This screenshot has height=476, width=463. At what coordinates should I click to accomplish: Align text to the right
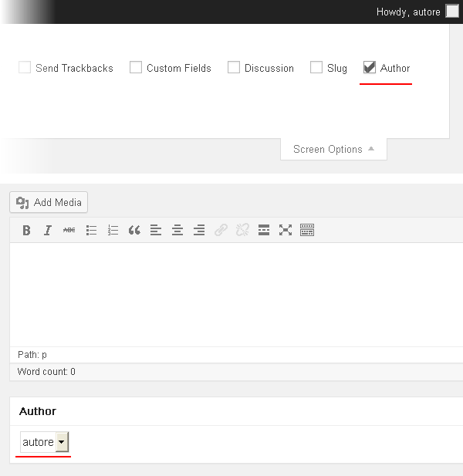[199, 230]
